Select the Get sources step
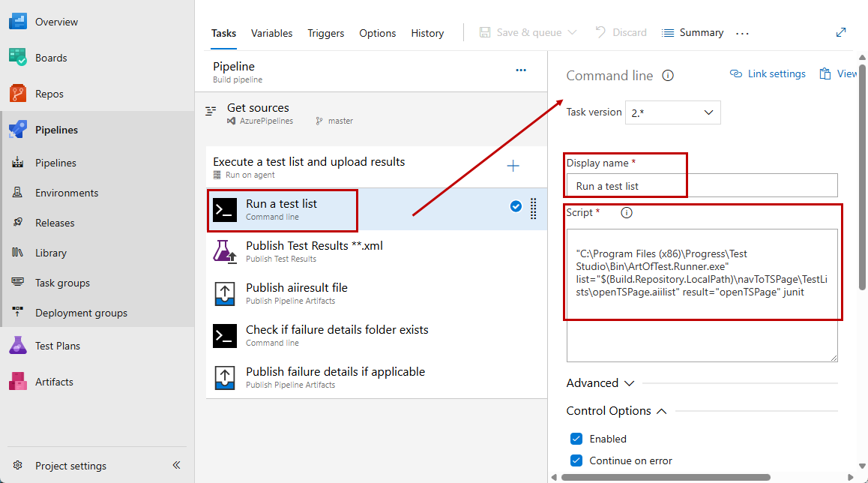Viewport: 868px width, 483px height. 371,113
